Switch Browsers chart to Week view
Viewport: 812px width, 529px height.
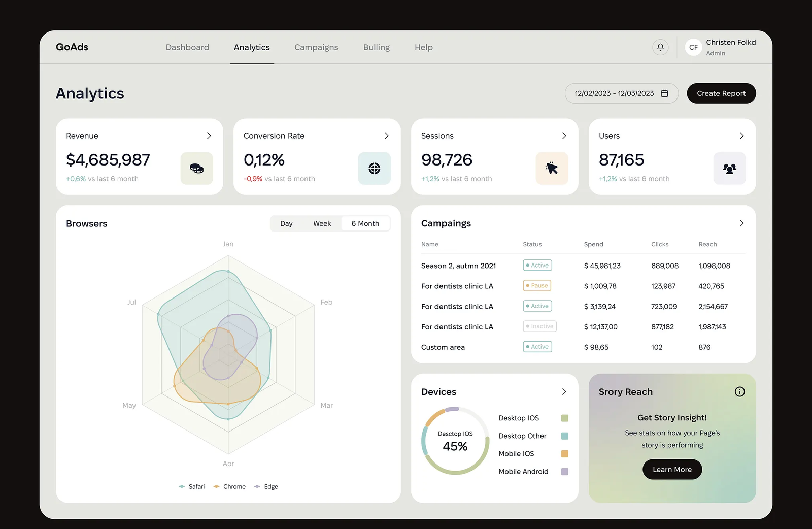tap(322, 224)
